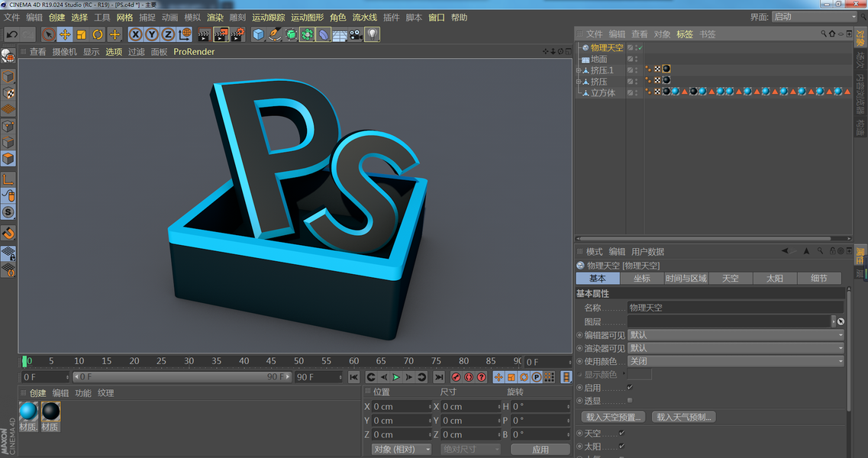Open the 窗口 menu
Screen dimensions: 868x458
coord(436,18)
